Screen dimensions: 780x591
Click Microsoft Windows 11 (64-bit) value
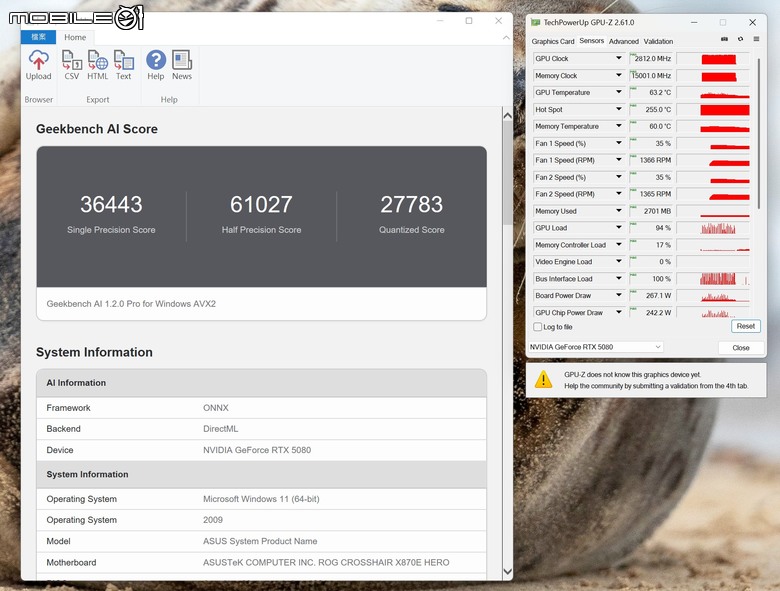coord(261,499)
